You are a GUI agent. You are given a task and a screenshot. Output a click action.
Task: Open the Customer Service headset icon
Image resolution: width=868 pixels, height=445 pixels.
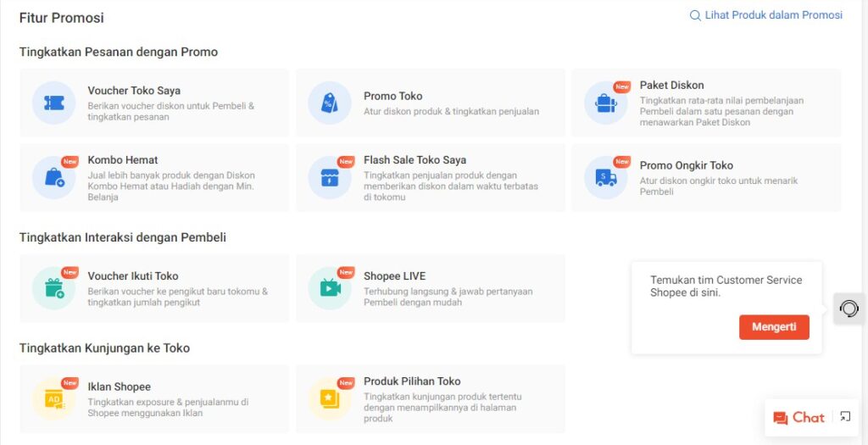point(849,309)
